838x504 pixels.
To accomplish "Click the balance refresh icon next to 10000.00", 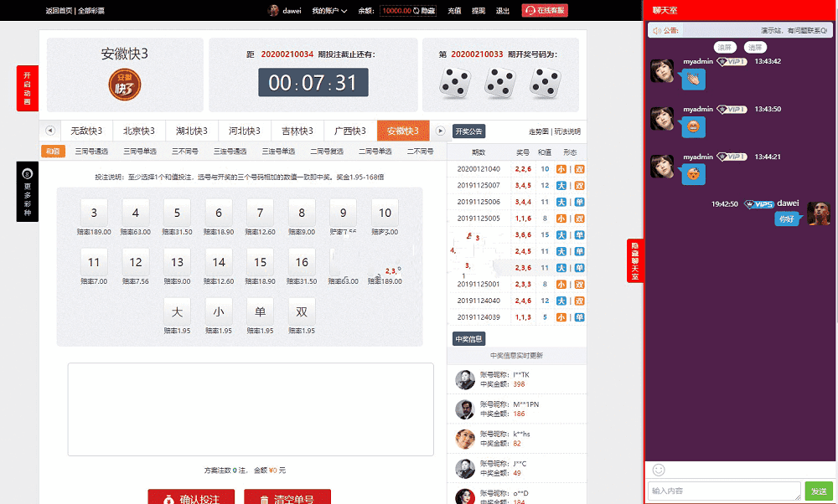I will [x=416, y=11].
